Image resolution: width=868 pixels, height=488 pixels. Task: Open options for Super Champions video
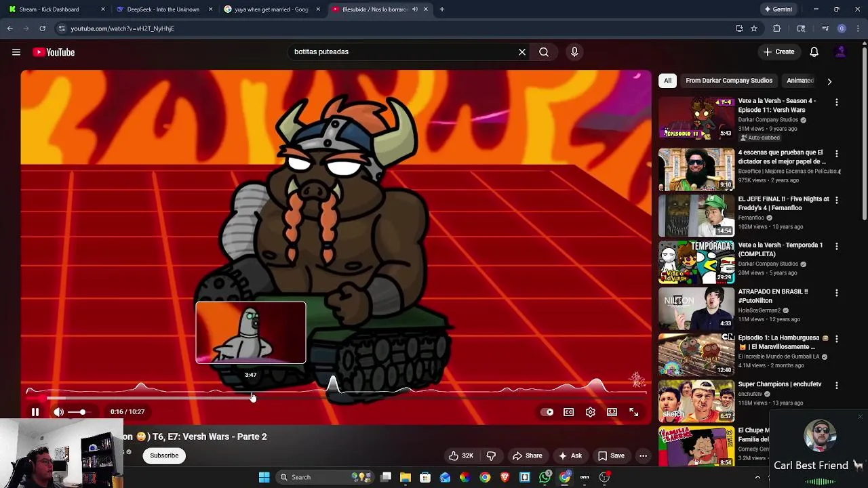click(837, 385)
